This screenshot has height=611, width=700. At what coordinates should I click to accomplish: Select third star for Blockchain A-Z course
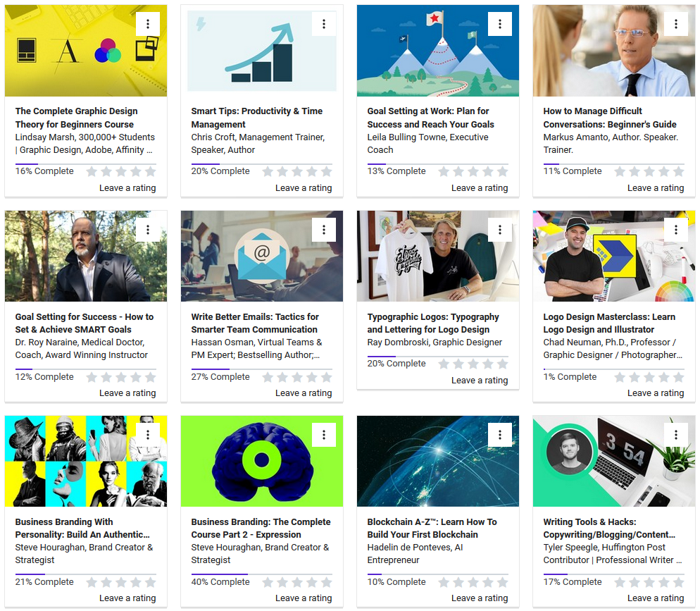pos(473,582)
